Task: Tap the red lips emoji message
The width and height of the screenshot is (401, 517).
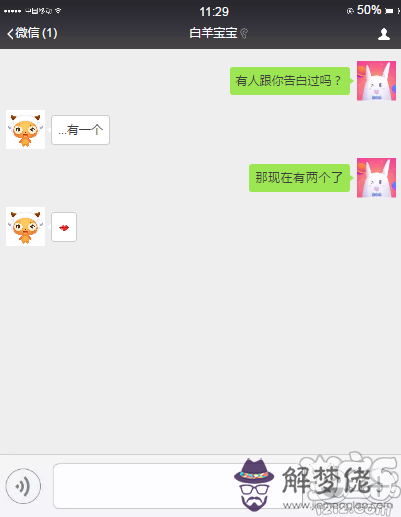Action: 64,227
